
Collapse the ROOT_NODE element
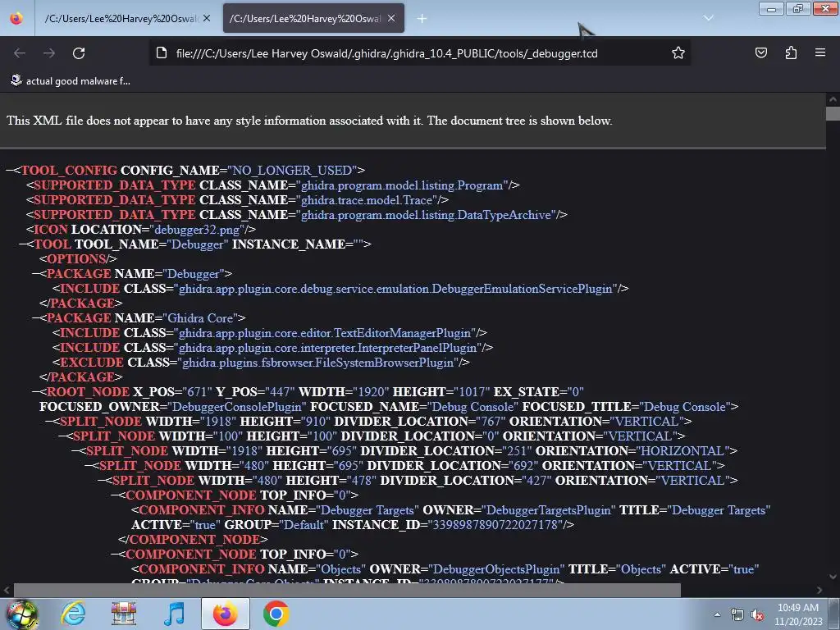click(x=35, y=392)
